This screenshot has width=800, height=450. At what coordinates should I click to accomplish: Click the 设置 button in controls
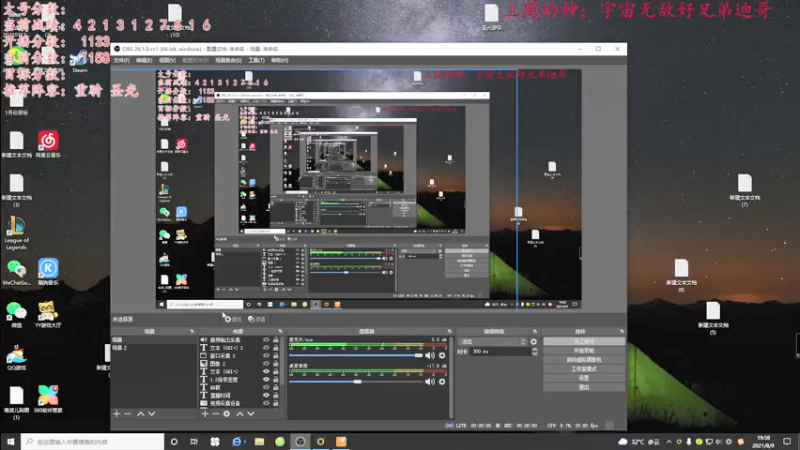[x=584, y=378]
